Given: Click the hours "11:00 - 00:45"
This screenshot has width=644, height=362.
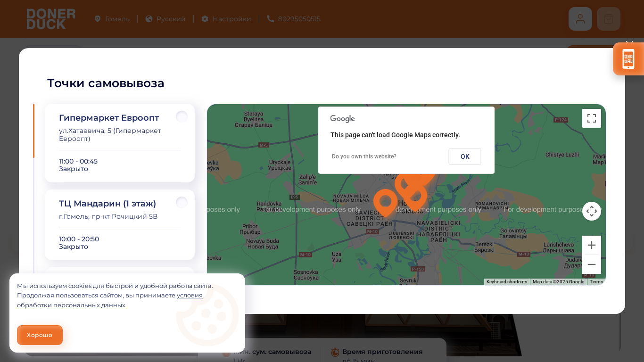Looking at the screenshot, I should click(78, 161).
